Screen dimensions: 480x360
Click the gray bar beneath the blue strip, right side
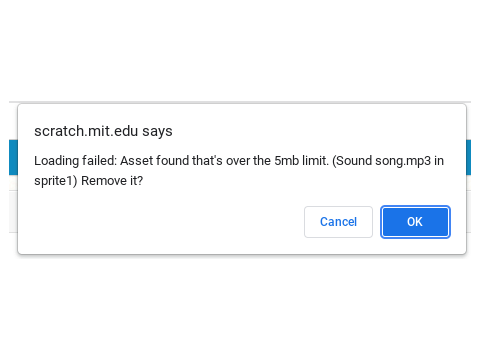[468, 211]
